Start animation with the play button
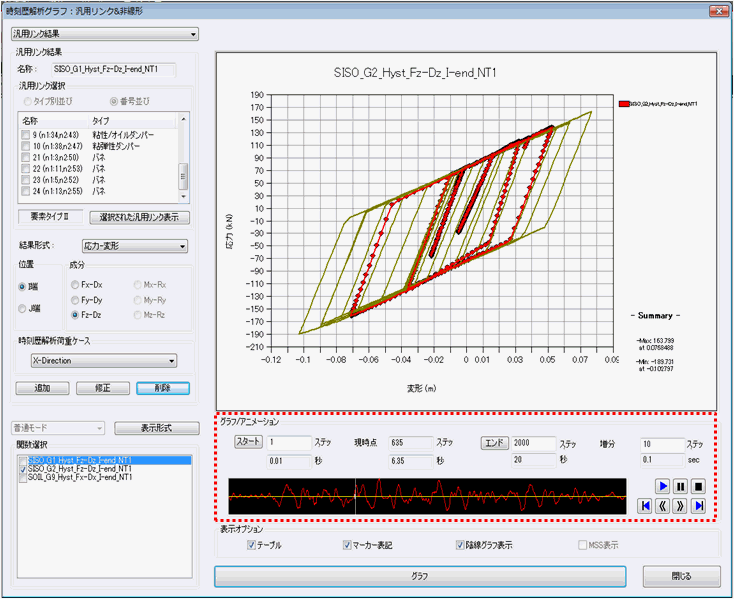The height and width of the screenshot is (599, 734). coord(662,487)
